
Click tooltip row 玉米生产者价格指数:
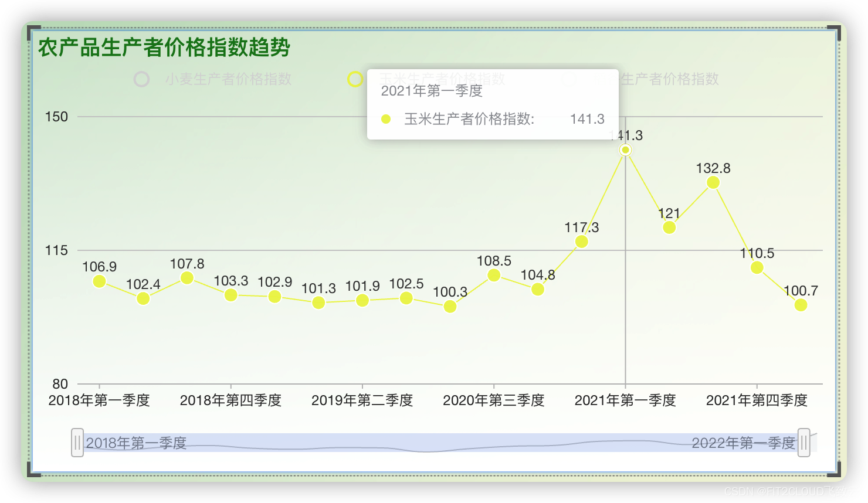pos(469,119)
